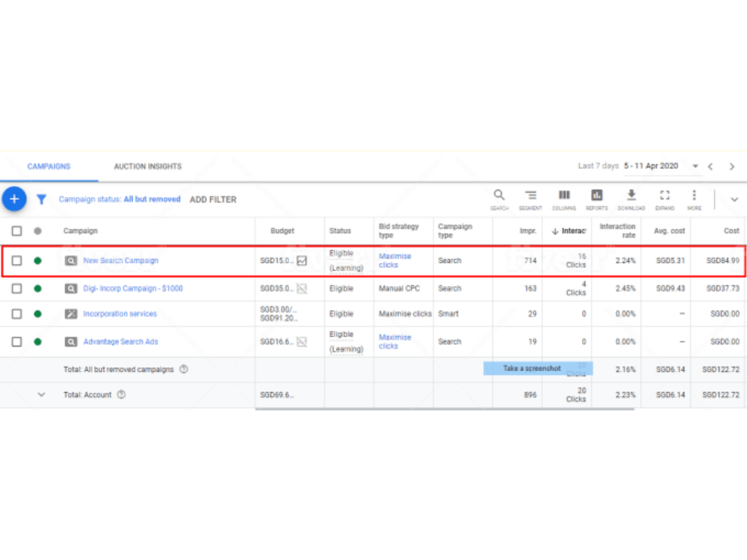Screen dimensions: 747x560
Task: Click green status dot for Incorporation services
Action: [37, 314]
